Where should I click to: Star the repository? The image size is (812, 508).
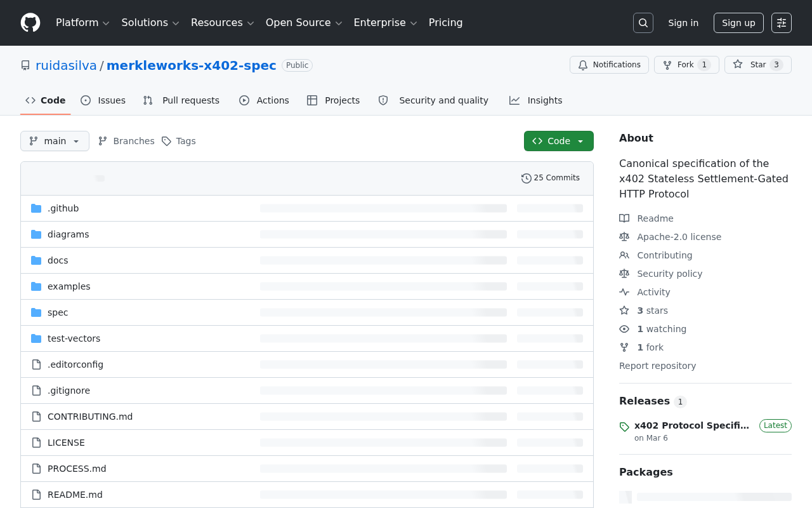click(758, 65)
